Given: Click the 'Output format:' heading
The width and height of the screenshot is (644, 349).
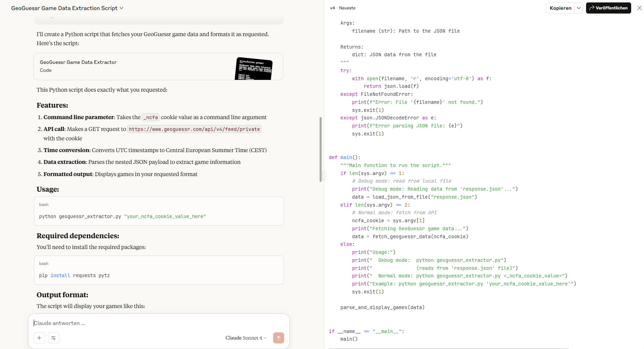Looking at the screenshot, I should click(x=62, y=295).
